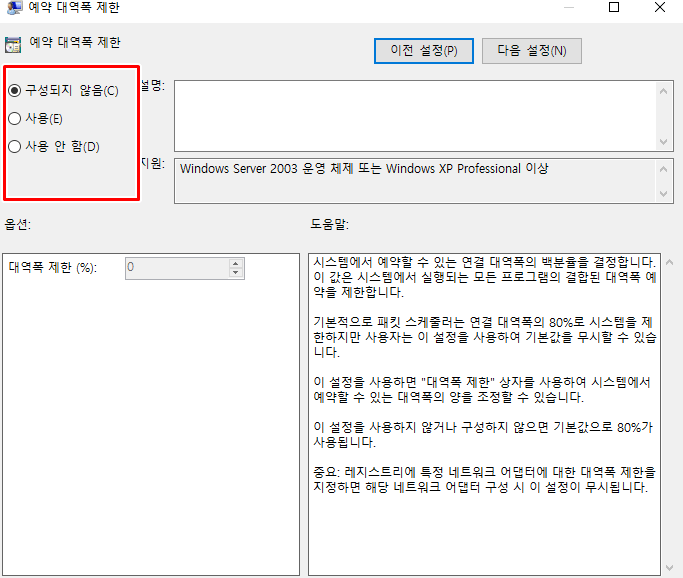Viewport: 683px width, 578px height.
Task: Click the help paragraph starting with 중요:
Action: (484, 479)
